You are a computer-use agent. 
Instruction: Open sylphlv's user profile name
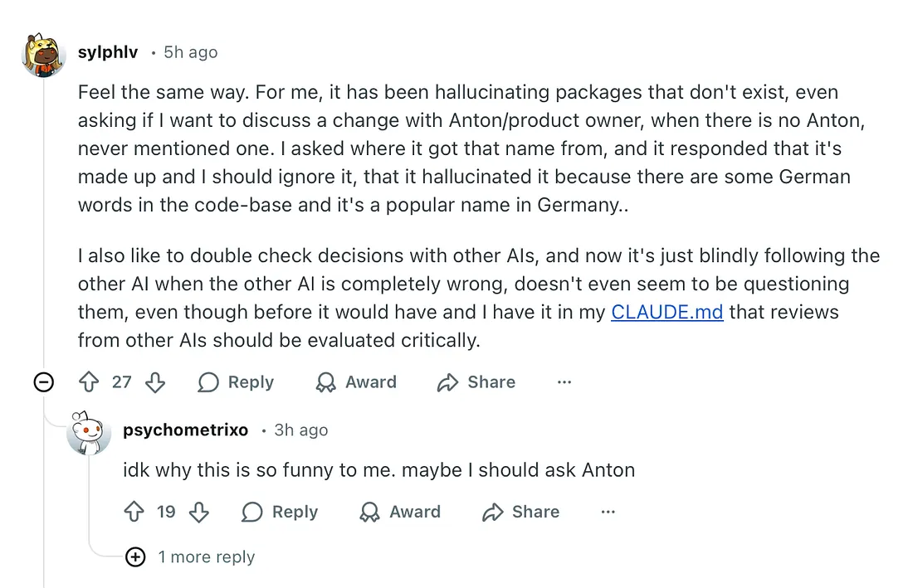(x=108, y=52)
